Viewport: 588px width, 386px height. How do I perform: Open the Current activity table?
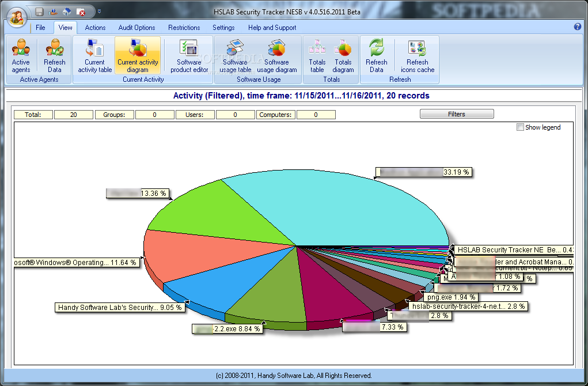pos(95,55)
